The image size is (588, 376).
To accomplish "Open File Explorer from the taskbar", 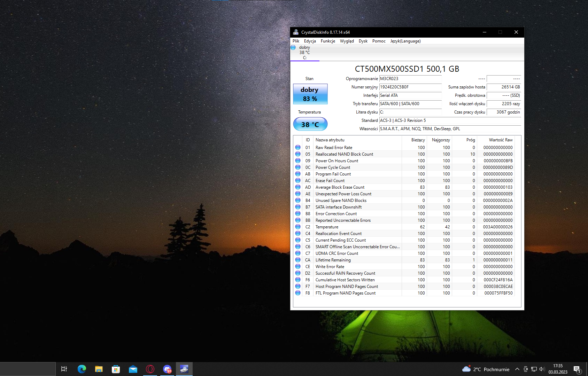I will 99,369.
